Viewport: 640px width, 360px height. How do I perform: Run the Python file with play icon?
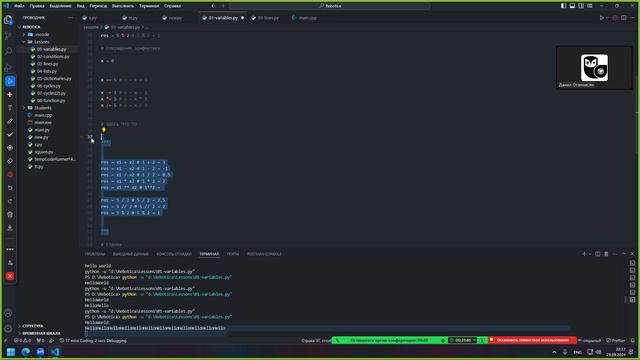click(601, 18)
